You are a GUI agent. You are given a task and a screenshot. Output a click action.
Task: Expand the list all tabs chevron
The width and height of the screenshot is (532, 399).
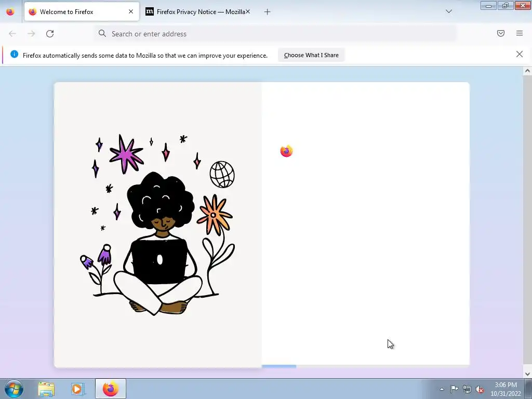point(448,11)
